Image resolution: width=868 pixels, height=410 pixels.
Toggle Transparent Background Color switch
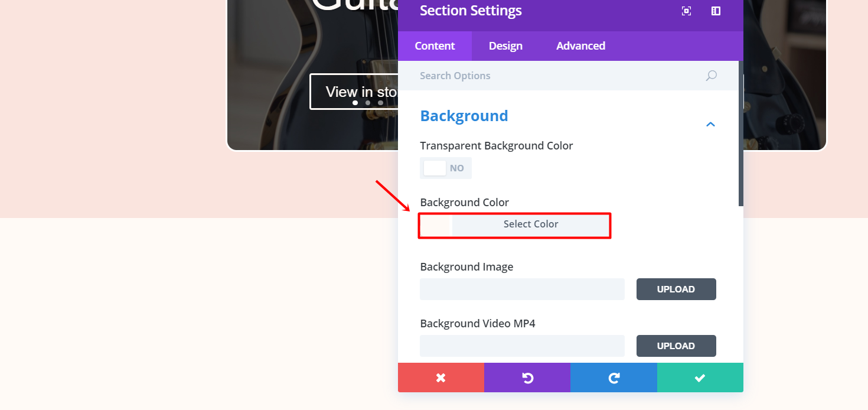coord(445,168)
